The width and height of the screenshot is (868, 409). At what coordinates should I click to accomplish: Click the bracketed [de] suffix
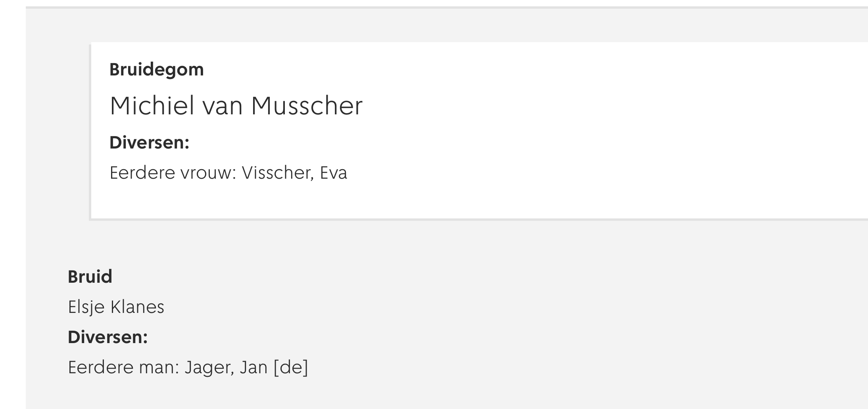(x=291, y=367)
